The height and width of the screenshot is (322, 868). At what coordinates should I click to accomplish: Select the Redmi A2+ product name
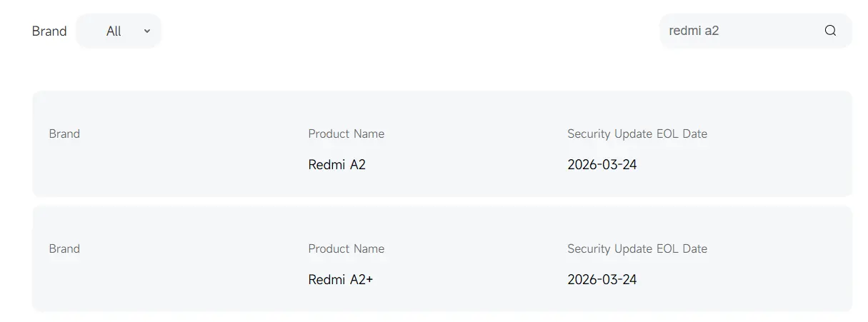coord(340,279)
